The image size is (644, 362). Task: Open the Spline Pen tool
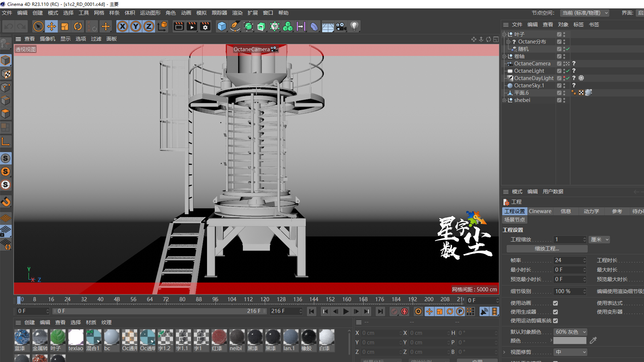click(x=235, y=26)
